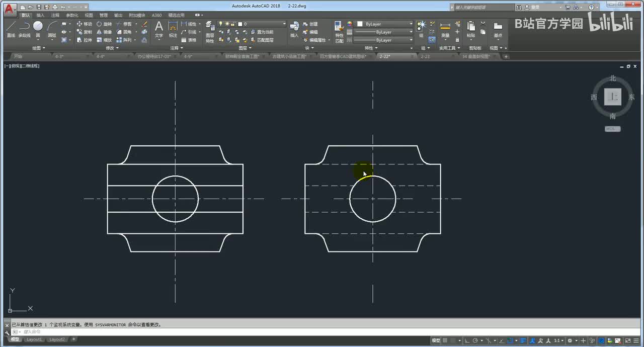The height and width of the screenshot is (347, 644).
Task: Click the Plot/Print icon in quick access toolbar
Action: coord(54,7)
